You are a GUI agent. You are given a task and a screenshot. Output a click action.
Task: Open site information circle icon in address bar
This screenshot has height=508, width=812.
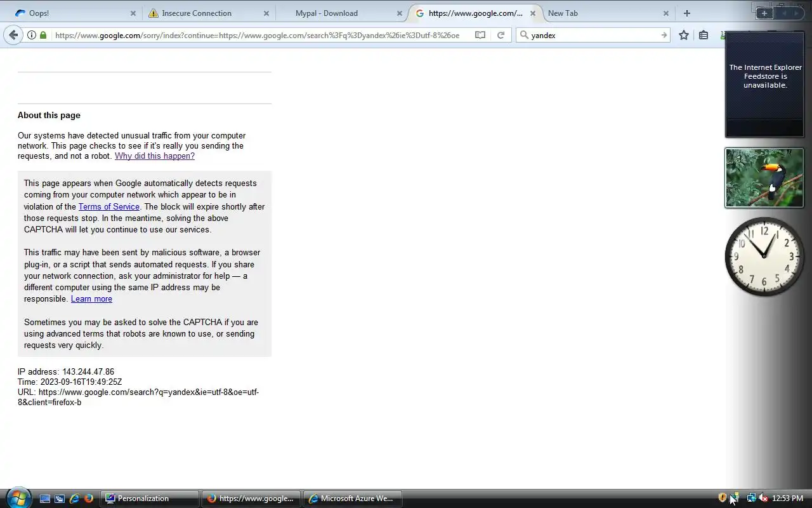pos(31,36)
